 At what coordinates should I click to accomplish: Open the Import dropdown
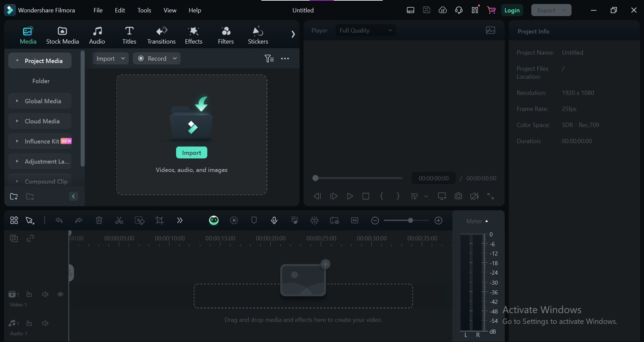pos(111,58)
